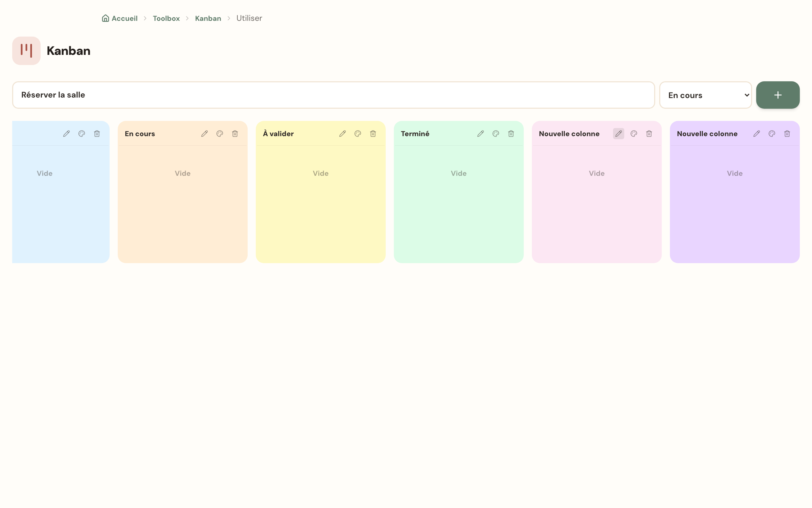The image size is (812, 508).
Task: Delete the À valider column
Action: click(x=373, y=134)
